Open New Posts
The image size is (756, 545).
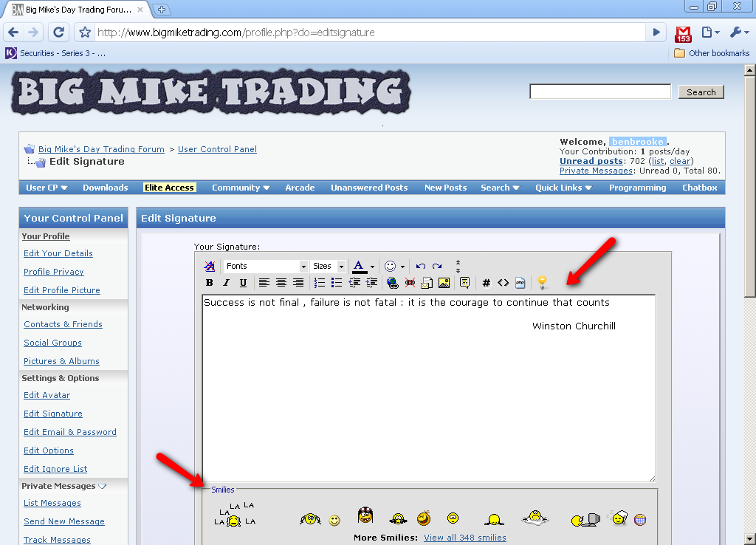point(445,188)
